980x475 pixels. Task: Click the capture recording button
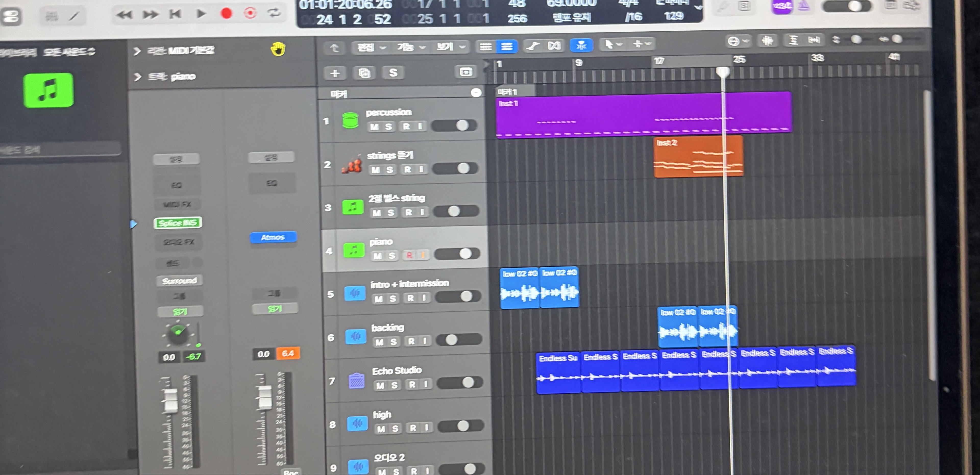point(250,13)
